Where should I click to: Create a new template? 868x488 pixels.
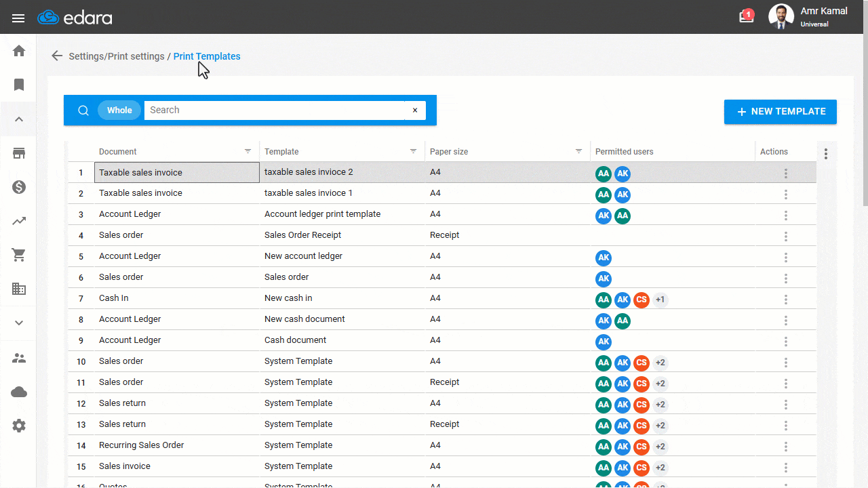(781, 112)
